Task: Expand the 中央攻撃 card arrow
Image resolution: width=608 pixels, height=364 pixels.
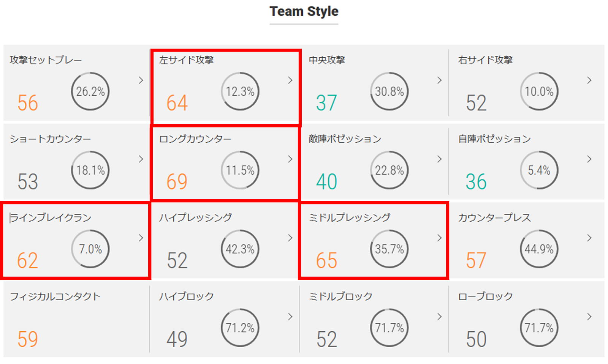Action: [440, 80]
